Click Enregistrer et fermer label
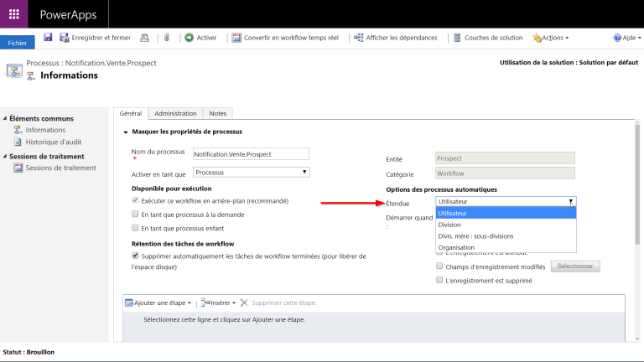This screenshot has width=644, height=362. pos(101,38)
